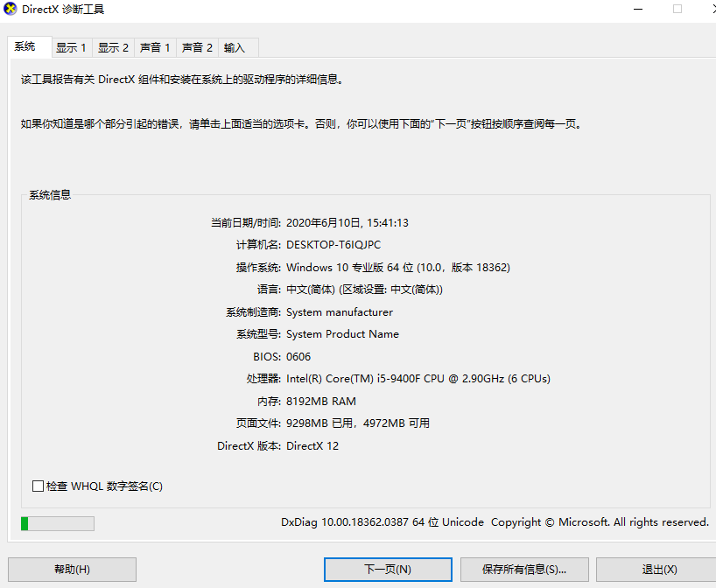Click the 计算机名 label
This screenshot has width=716, height=588.
click(x=258, y=245)
